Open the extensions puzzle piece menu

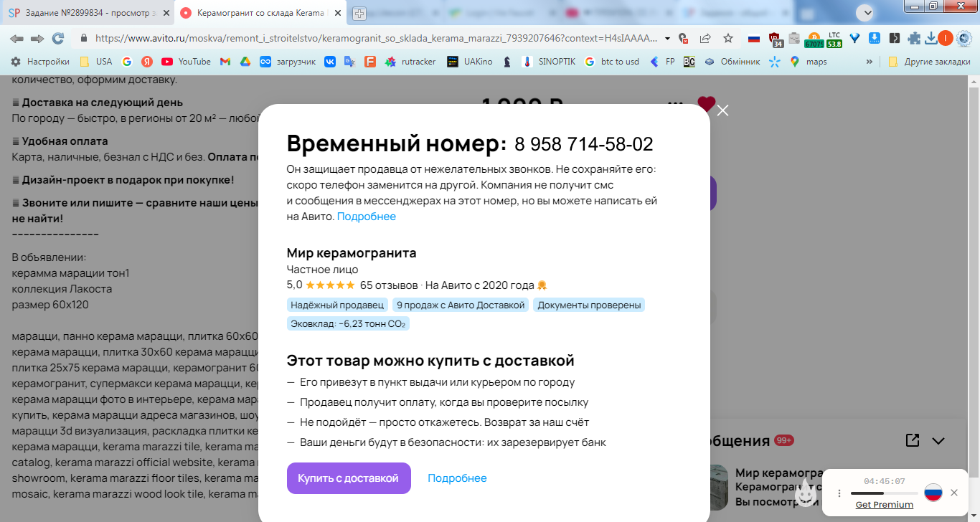pyautogui.click(x=914, y=38)
